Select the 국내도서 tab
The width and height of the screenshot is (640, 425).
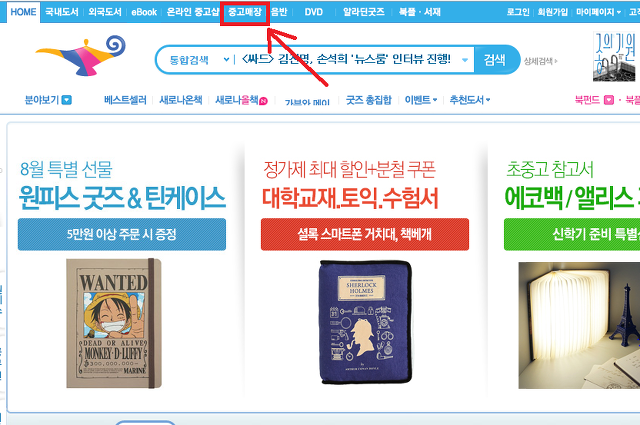click(62, 12)
